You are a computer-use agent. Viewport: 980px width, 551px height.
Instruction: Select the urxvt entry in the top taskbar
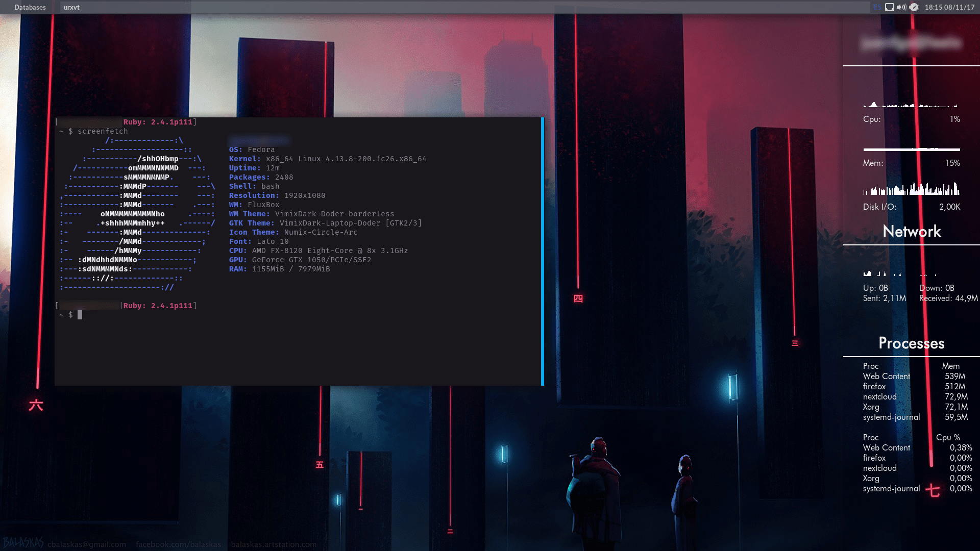pos(71,7)
